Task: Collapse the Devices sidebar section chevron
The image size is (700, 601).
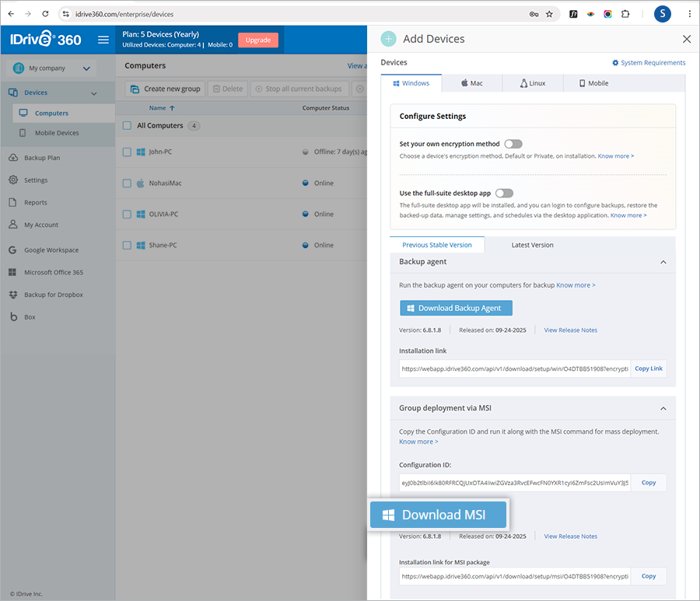Action: tap(94, 93)
